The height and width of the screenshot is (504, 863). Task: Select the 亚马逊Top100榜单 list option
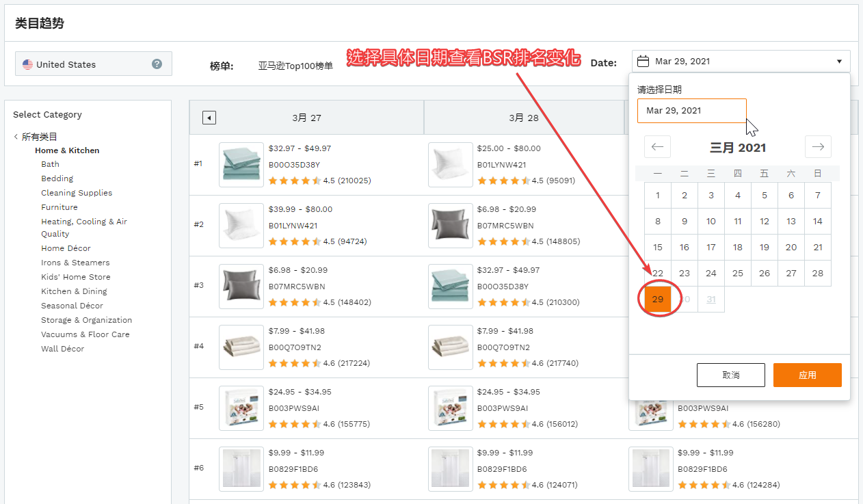pos(295,66)
